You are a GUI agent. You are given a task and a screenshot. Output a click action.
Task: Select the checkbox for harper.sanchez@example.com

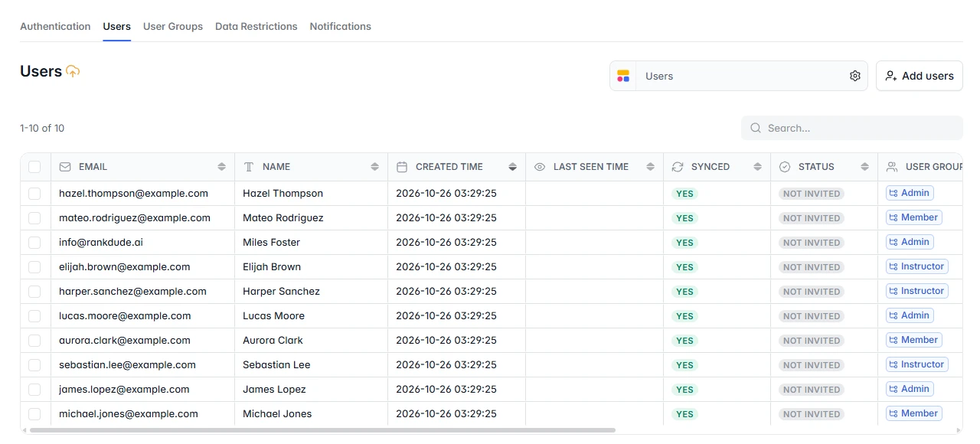pyautogui.click(x=34, y=291)
